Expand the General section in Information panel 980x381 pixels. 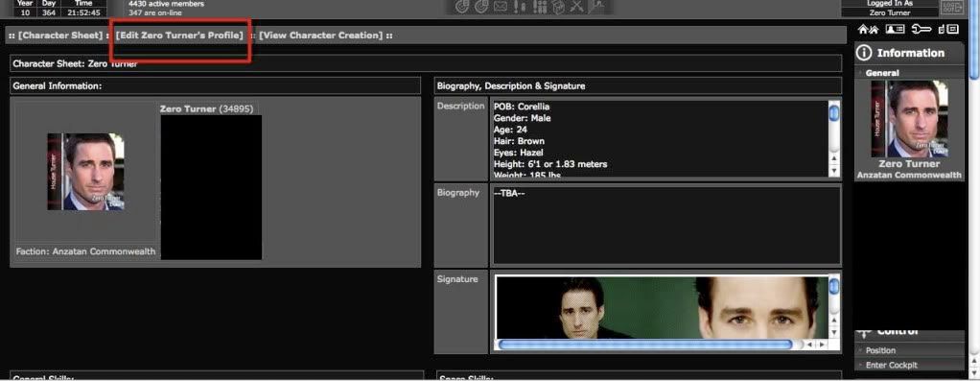(x=882, y=73)
